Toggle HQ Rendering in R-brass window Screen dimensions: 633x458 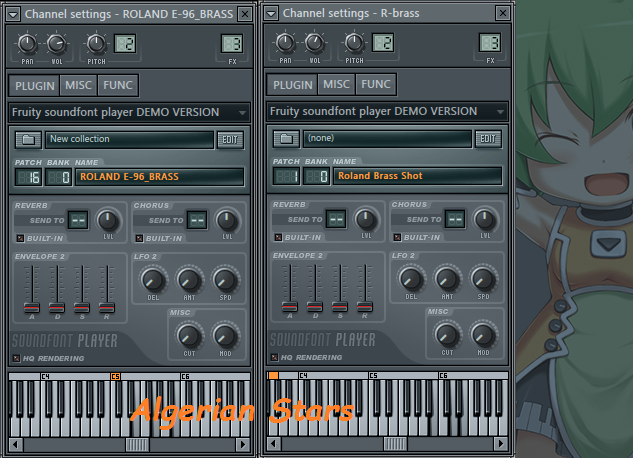274,358
